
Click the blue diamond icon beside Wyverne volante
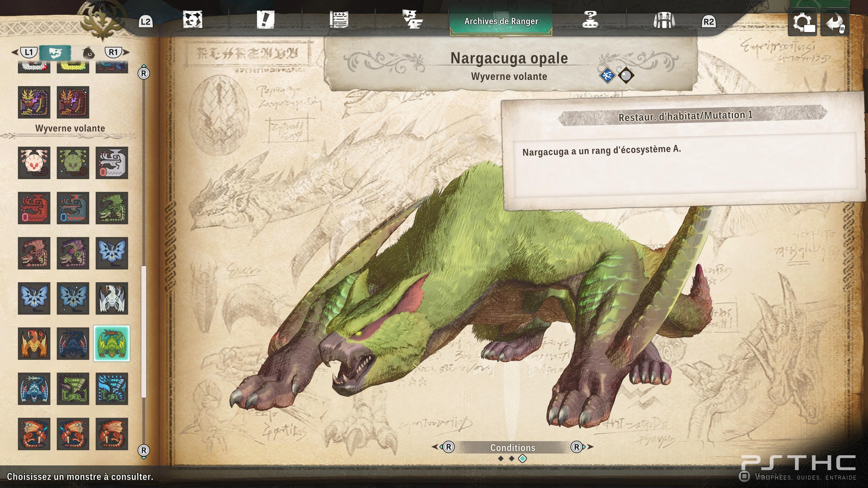pos(607,76)
